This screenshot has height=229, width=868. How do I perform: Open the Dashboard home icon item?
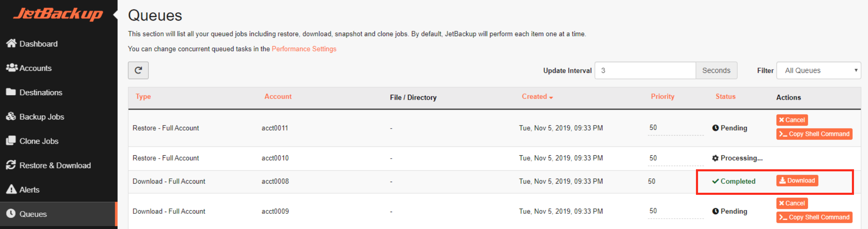point(11,43)
